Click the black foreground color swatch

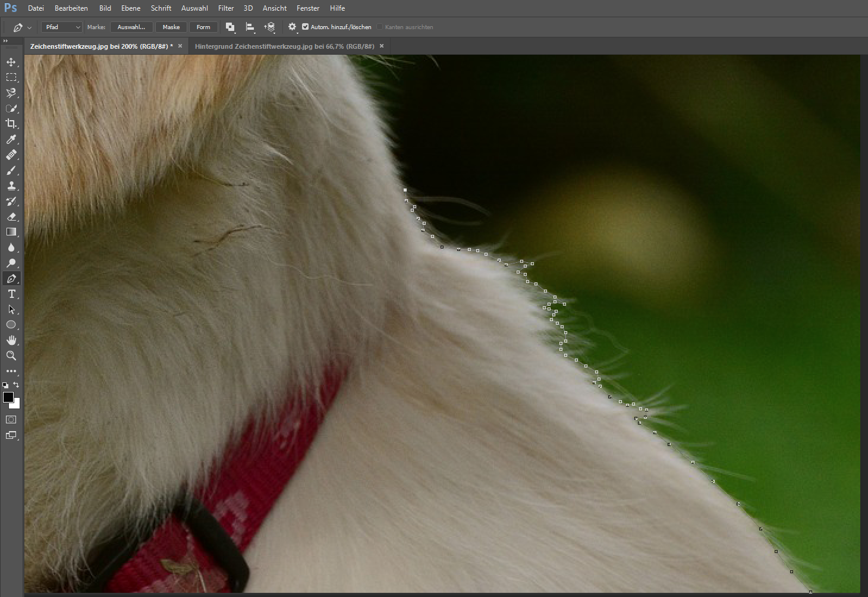point(8,397)
